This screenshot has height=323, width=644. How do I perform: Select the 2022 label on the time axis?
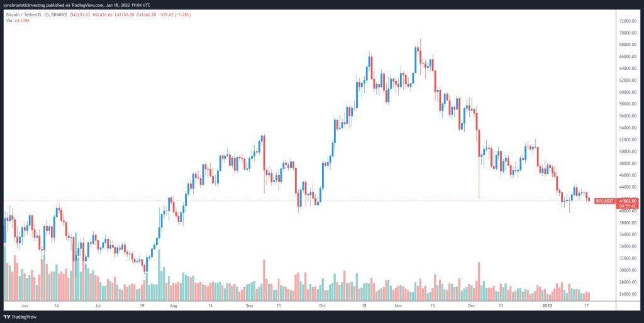(x=548, y=305)
